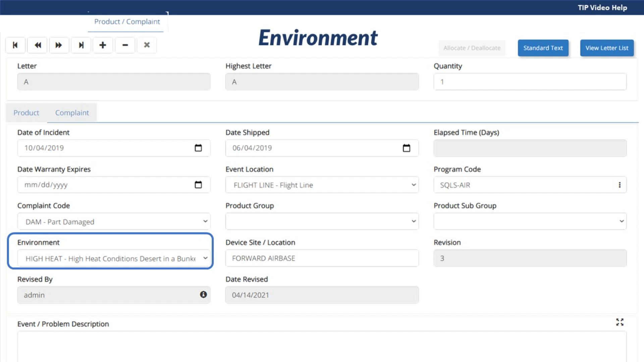The width and height of the screenshot is (644, 362).
Task: Open the Event Location dropdown
Action: 322,185
